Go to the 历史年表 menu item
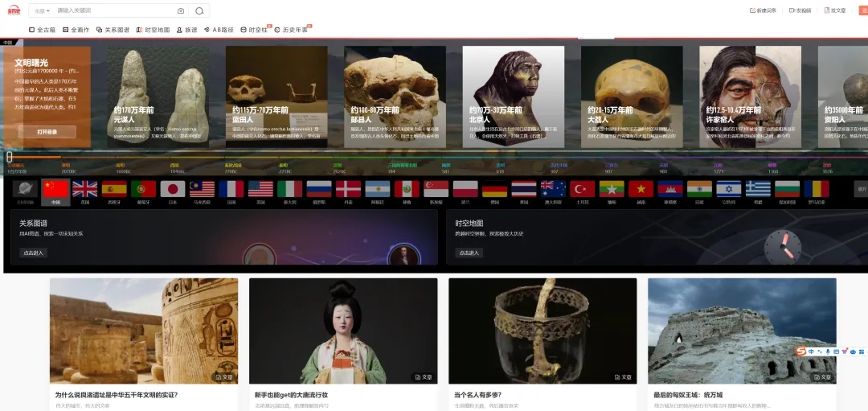Image resolution: width=868 pixels, height=411 pixels. click(x=291, y=30)
